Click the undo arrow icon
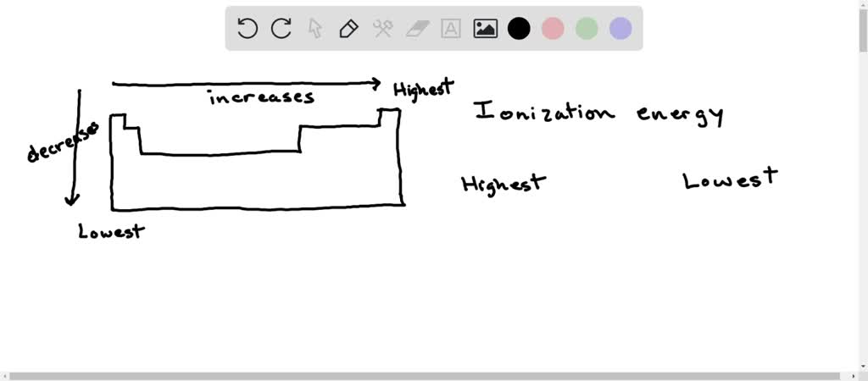868x381 pixels. click(247, 28)
